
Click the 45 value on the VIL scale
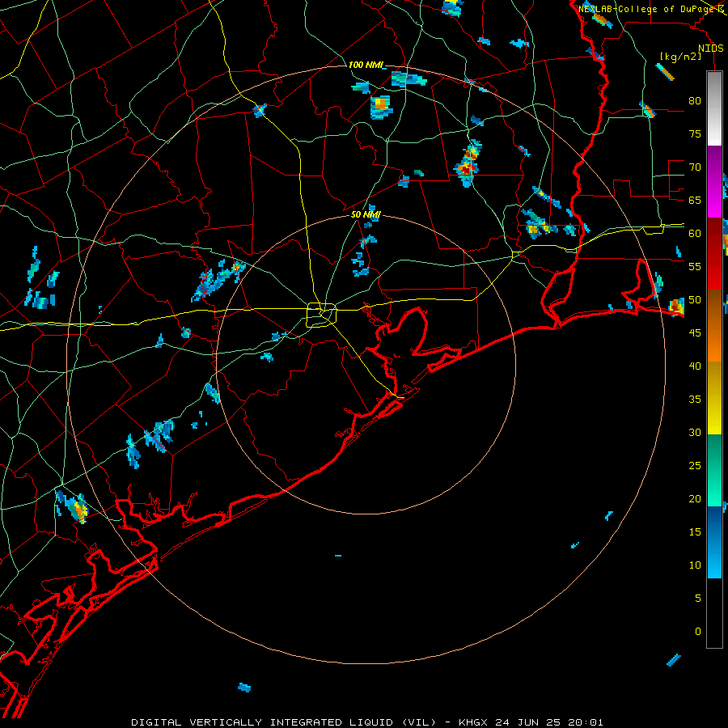click(x=695, y=333)
